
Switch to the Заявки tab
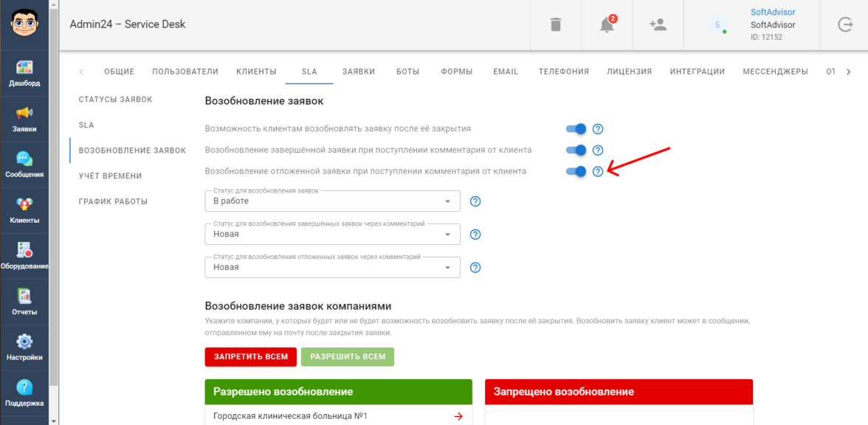(x=358, y=72)
